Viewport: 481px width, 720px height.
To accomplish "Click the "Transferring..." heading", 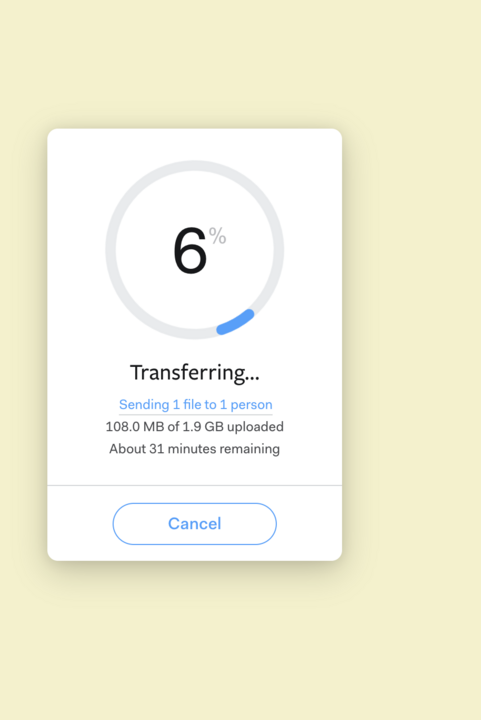I will pyautogui.click(x=195, y=372).
